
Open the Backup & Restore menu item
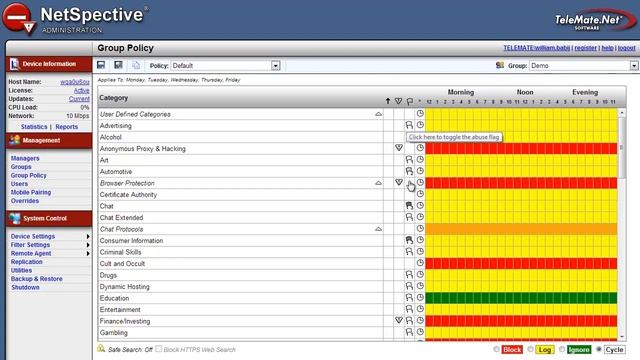[x=36, y=279]
